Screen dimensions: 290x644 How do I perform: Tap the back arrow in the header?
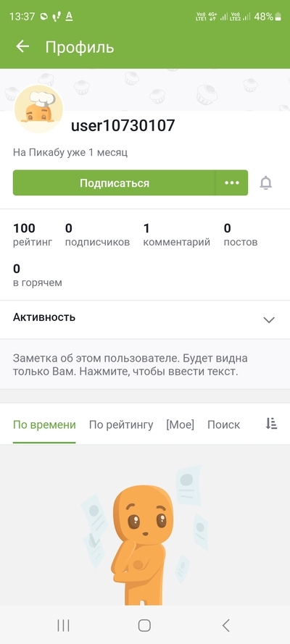tap(22, 46)
